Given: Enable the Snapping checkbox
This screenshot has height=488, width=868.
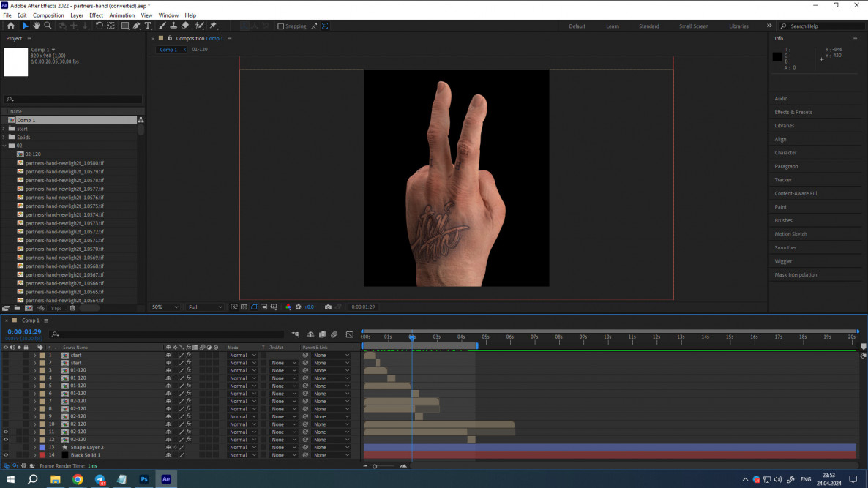Looking at the screenshot, I should pos(280,26).
